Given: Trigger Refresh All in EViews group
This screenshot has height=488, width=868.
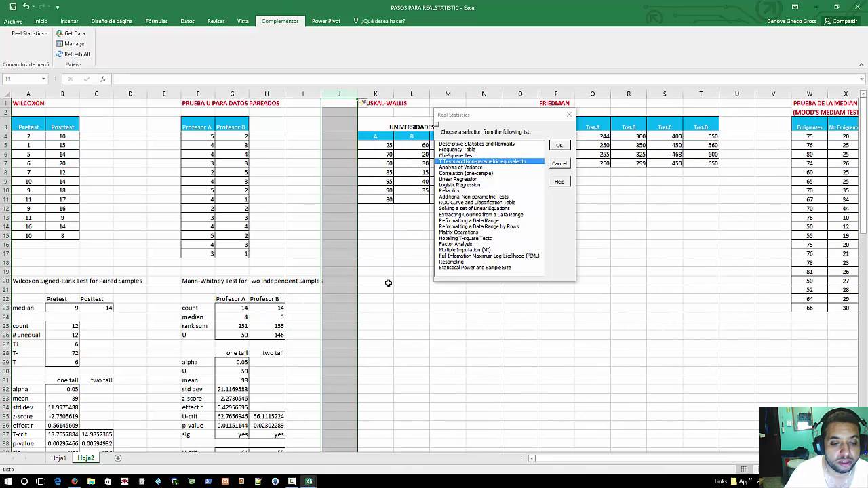Looking at the screenshot, I should click(73, 54).
